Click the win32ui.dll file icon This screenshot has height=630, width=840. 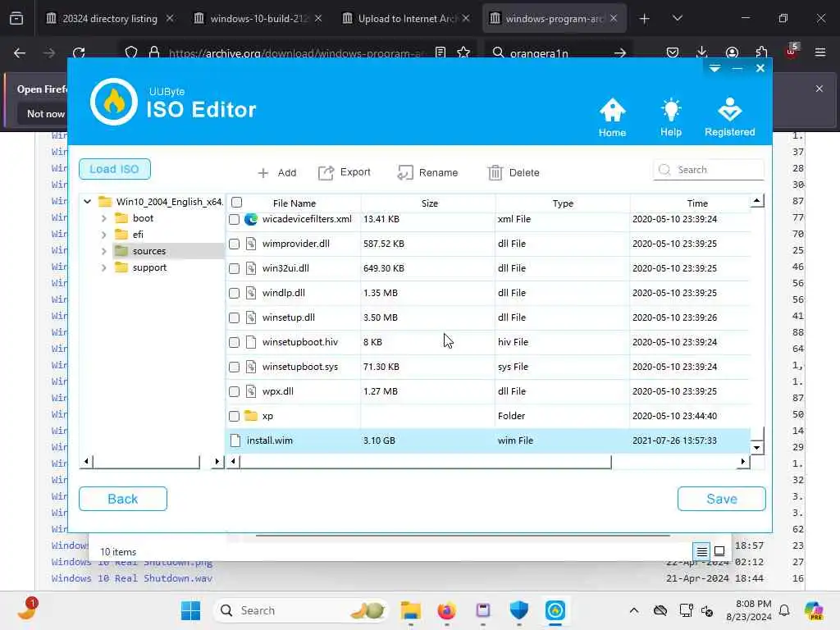(251, 268)
